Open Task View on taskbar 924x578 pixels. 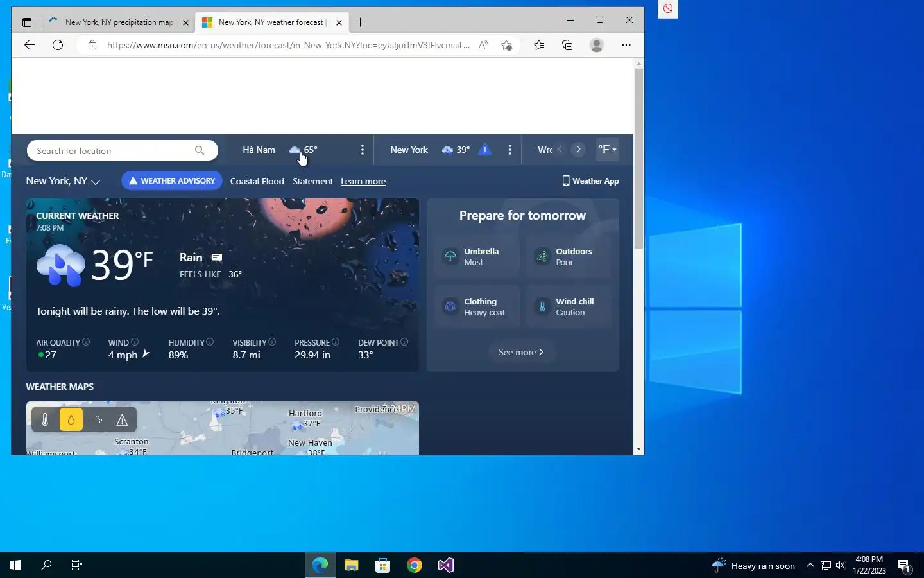77,565
